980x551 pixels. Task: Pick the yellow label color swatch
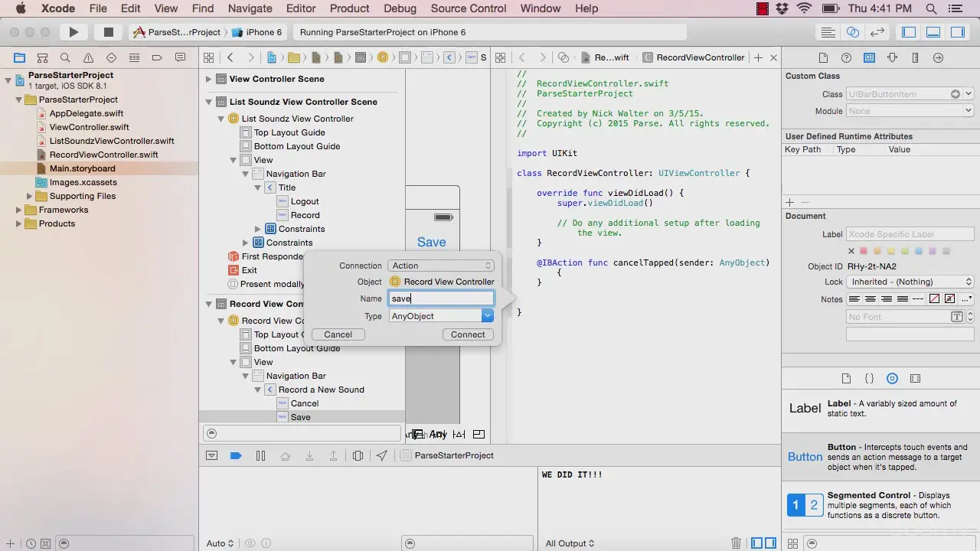[x=892, y=251]
